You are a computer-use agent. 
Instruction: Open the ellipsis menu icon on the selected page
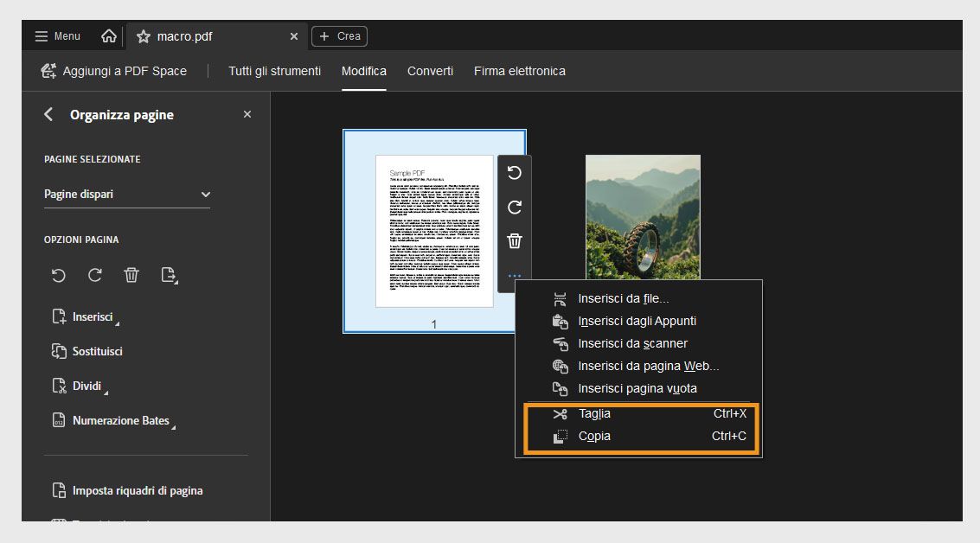pos(514,275)
